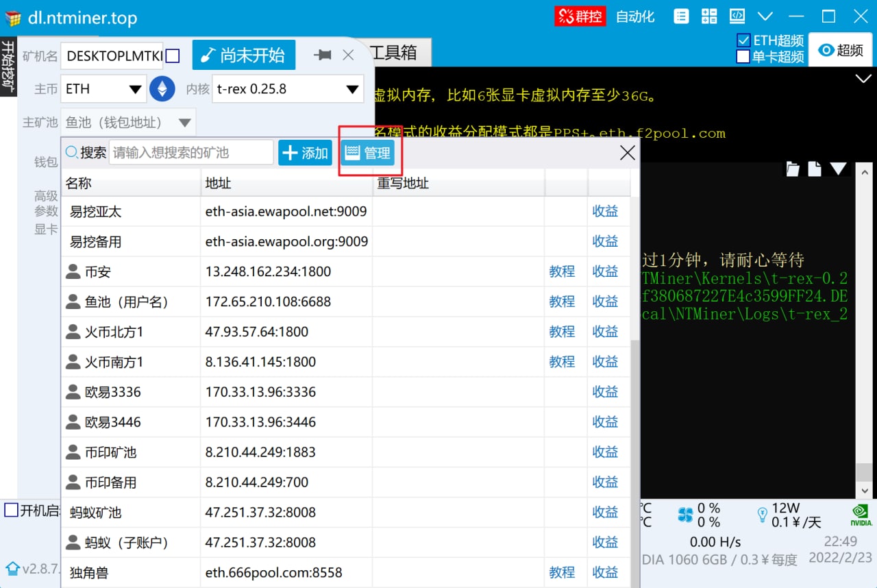Open the 自动化 menu

coord(635,16)
